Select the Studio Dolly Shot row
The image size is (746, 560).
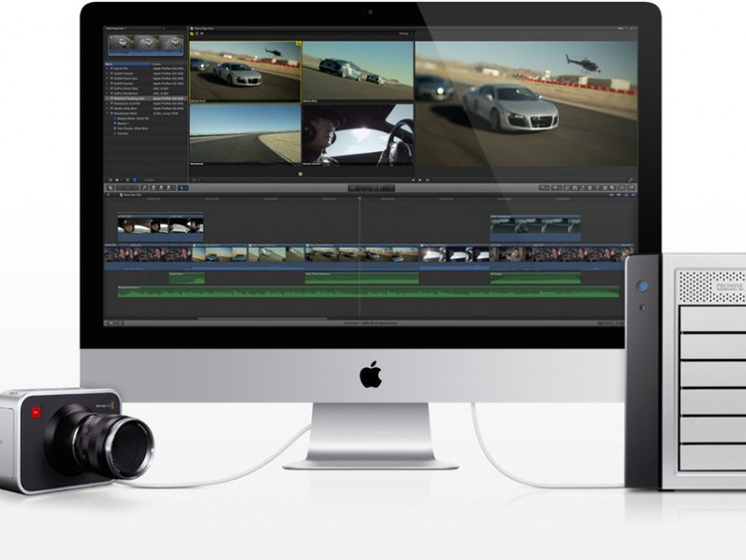tap(145, 108)
